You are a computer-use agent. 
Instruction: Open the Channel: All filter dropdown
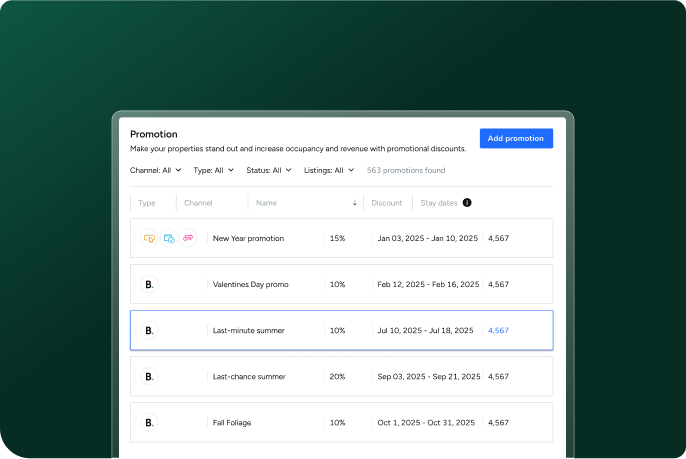pos(156,170)
